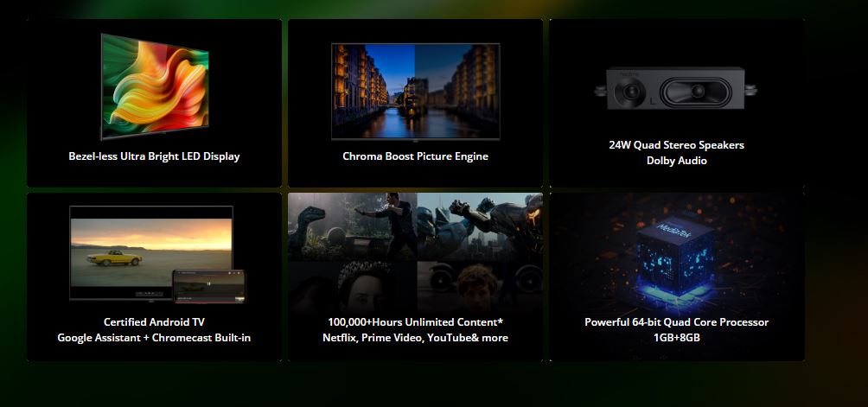
Task: Select the 24W Quad Stereo Speakers text
Action: tap(676, 145)
